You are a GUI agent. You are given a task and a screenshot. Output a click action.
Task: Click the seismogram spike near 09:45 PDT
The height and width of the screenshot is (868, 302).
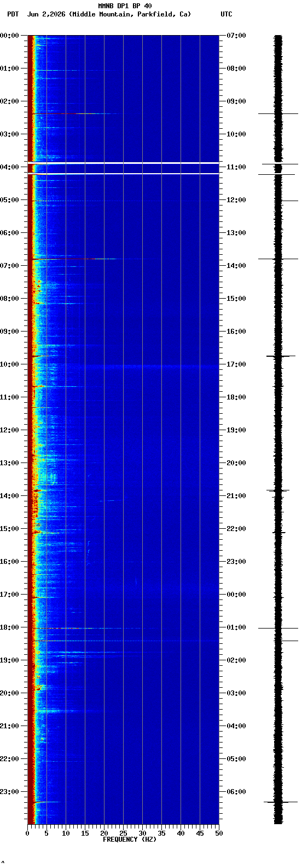281,356
